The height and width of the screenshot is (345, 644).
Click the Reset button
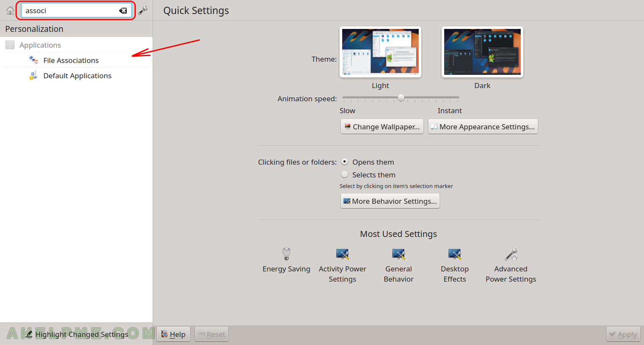(x=212, y=334)
